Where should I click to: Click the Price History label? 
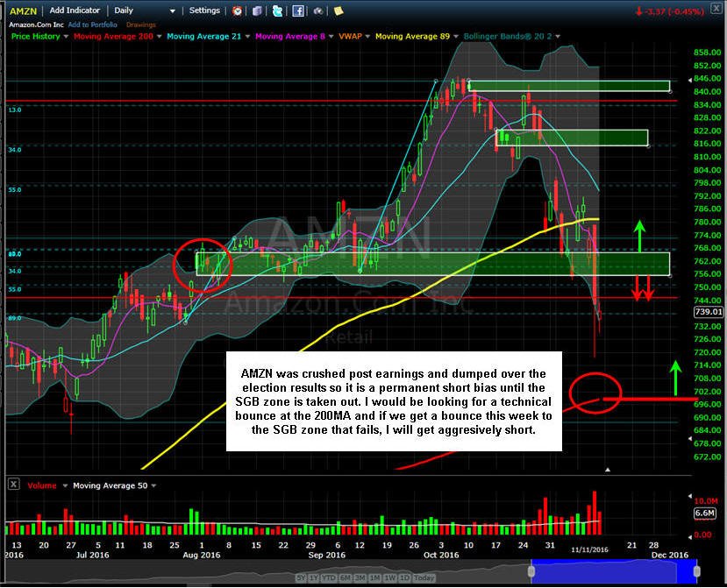pos(36,36)
